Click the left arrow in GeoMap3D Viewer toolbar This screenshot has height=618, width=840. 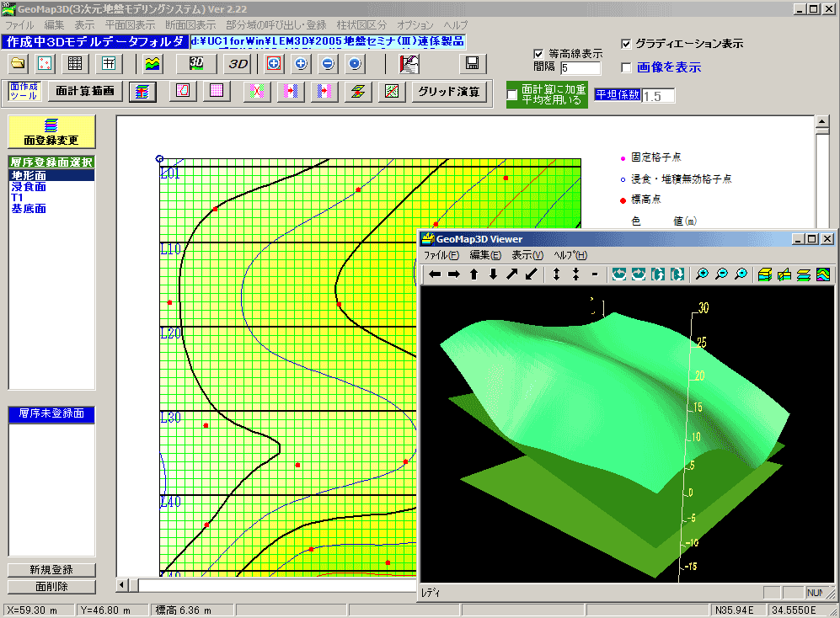tap(435, 274)
